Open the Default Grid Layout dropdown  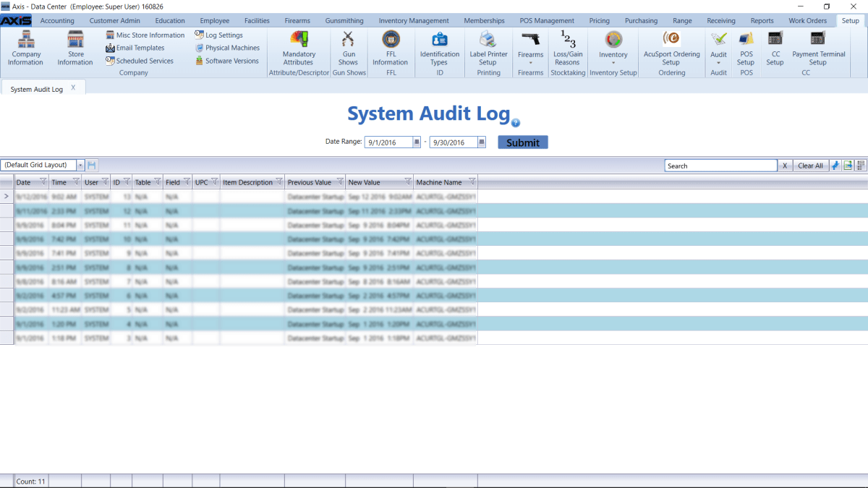click(78, 165)
